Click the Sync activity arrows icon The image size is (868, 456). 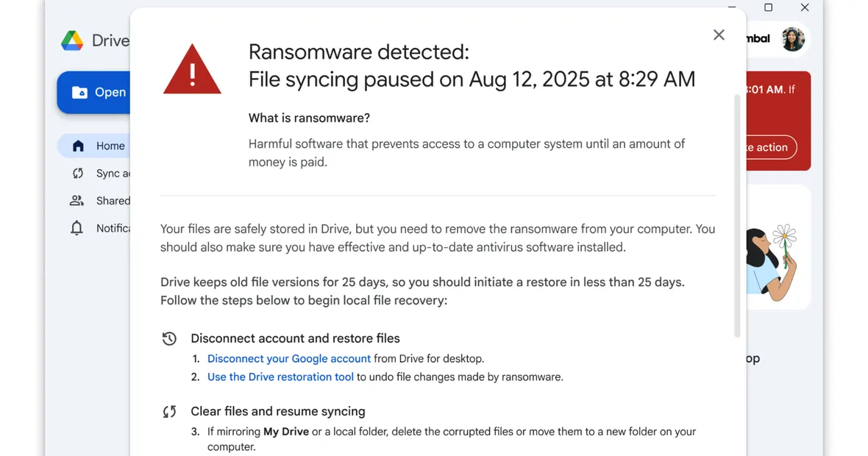77,173
